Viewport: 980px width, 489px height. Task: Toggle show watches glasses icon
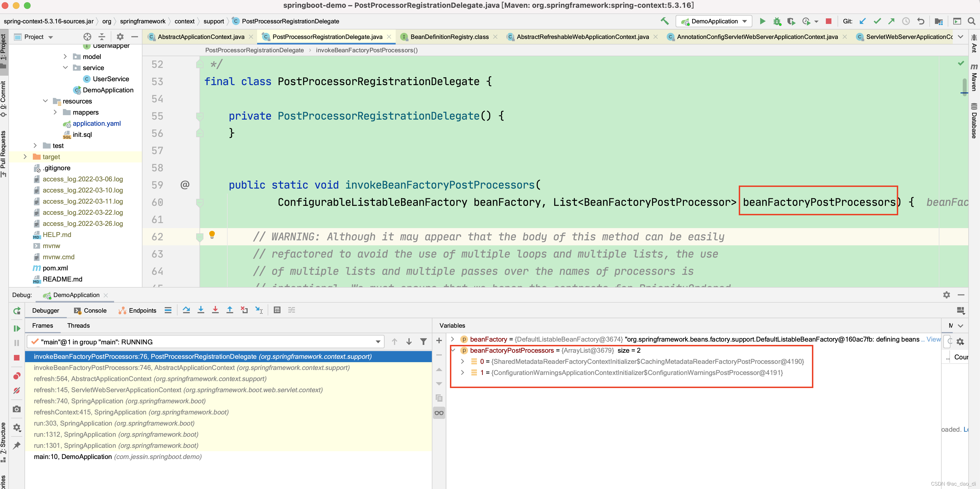(439, 413)
